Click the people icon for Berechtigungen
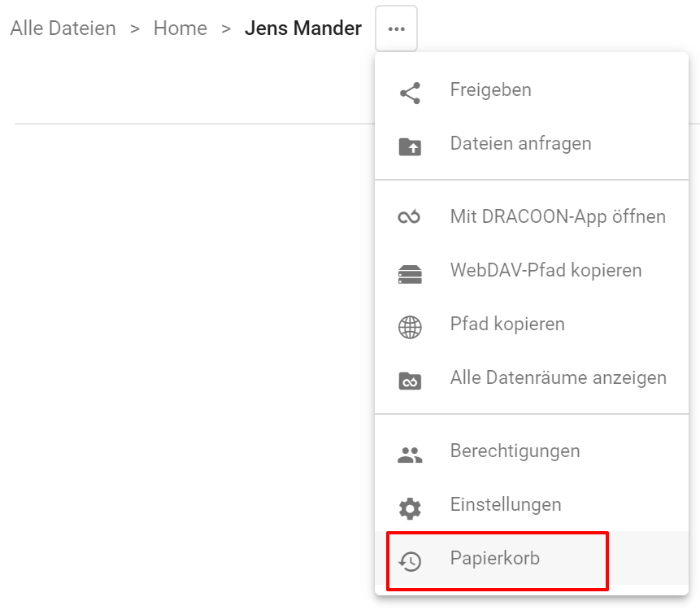Viewport: 700px width, 610px height. point(410,455)
